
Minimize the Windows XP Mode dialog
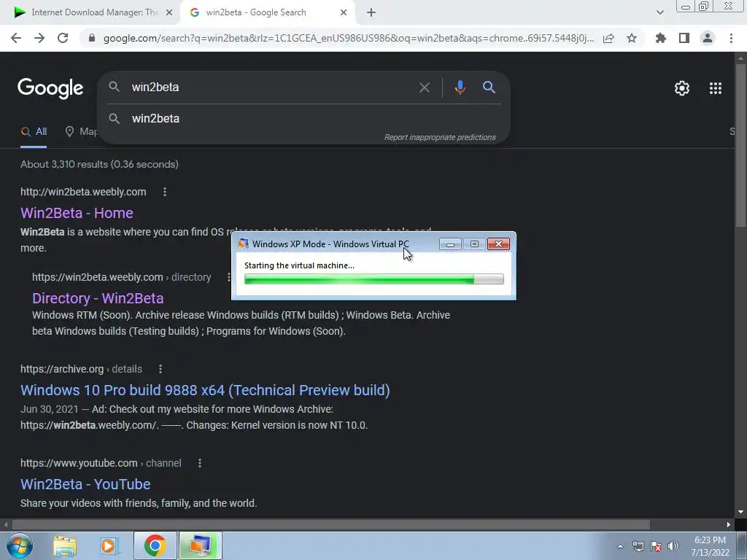[x=450, y=244]
